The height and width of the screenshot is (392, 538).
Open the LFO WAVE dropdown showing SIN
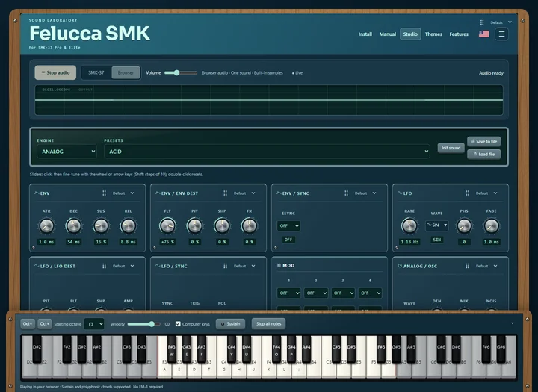click(x=437, y=225)
